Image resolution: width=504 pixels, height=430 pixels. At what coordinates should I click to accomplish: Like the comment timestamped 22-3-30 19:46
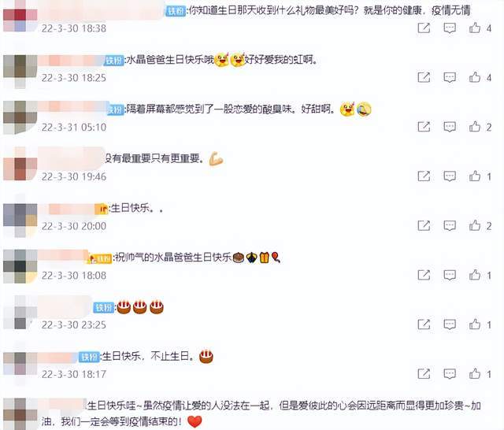pos(474,176)
